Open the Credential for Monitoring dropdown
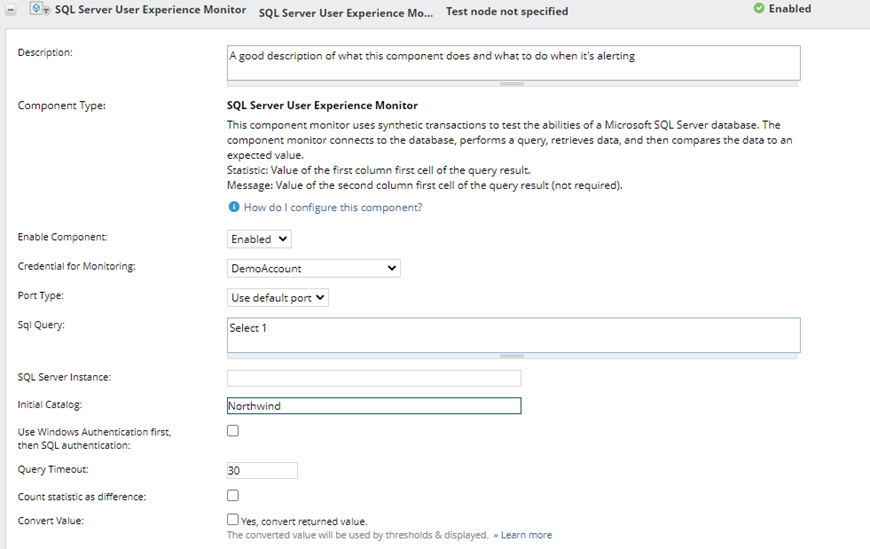 [x=314, y=268]
